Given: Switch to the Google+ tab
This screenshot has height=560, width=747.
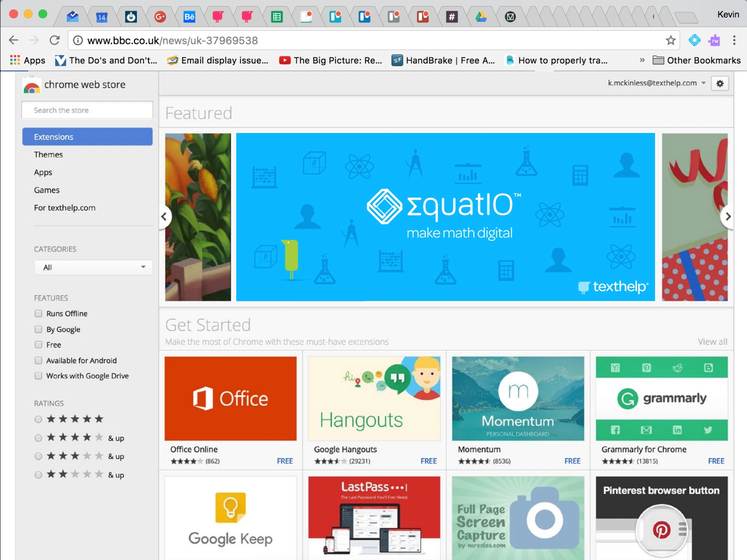Looking at the screenshot, I should coord(160,17).
